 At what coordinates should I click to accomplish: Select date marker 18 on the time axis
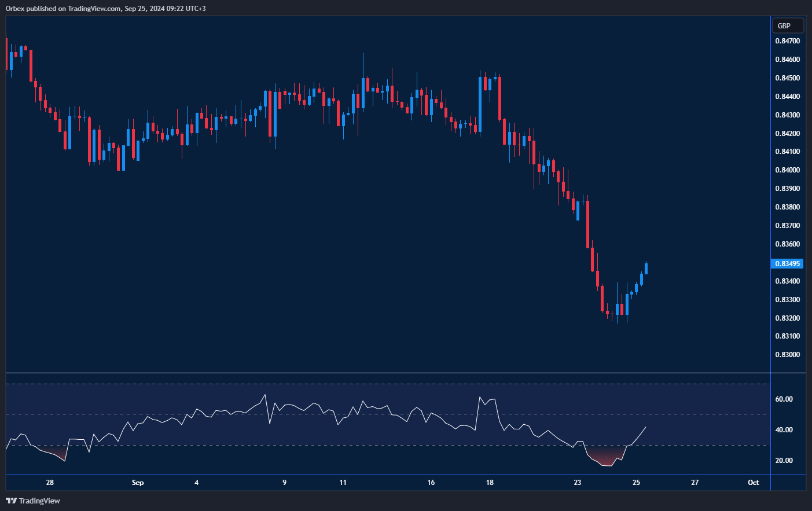point(490,483)
